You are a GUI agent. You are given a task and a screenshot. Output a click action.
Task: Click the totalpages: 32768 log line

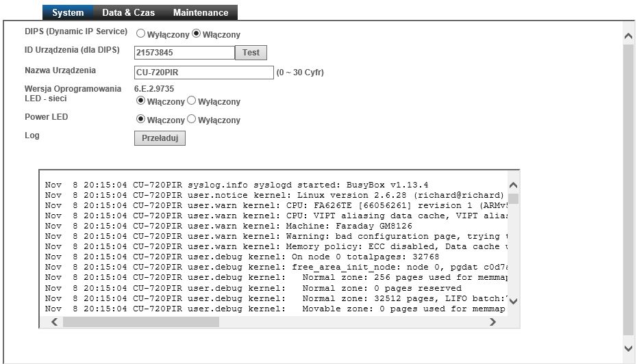[242, 257]
